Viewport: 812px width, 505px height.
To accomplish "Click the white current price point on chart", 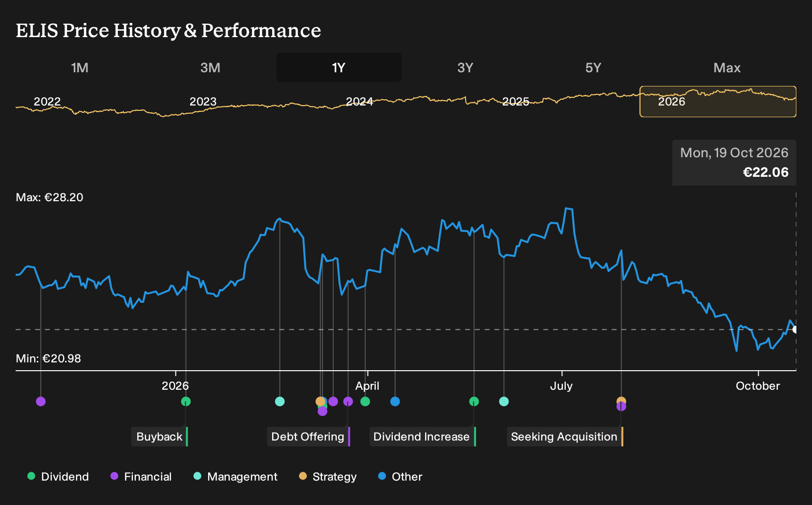I will click(x=795, y=330).
